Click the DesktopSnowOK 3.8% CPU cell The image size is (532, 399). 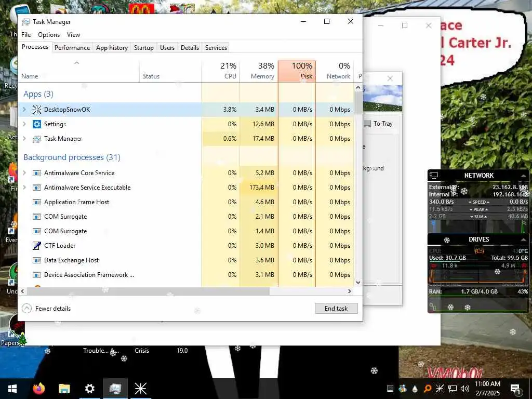coord(221,109)
